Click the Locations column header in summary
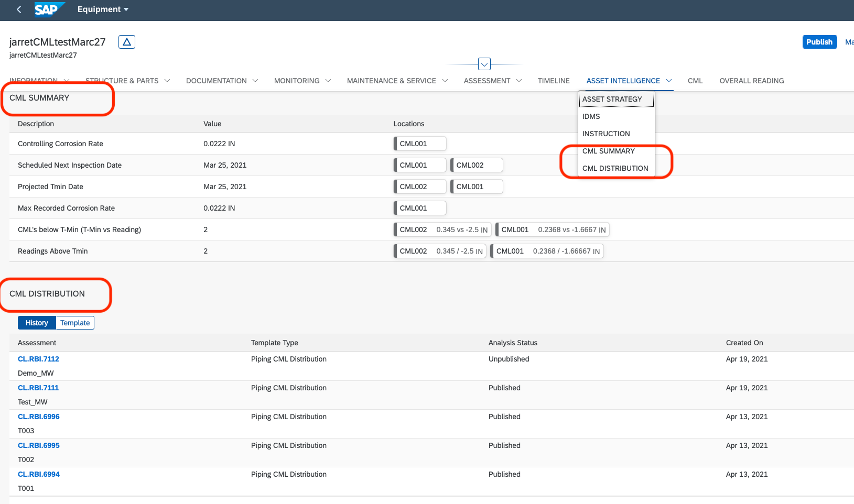The height and width of the screenshot is (504, 854). 409,124
